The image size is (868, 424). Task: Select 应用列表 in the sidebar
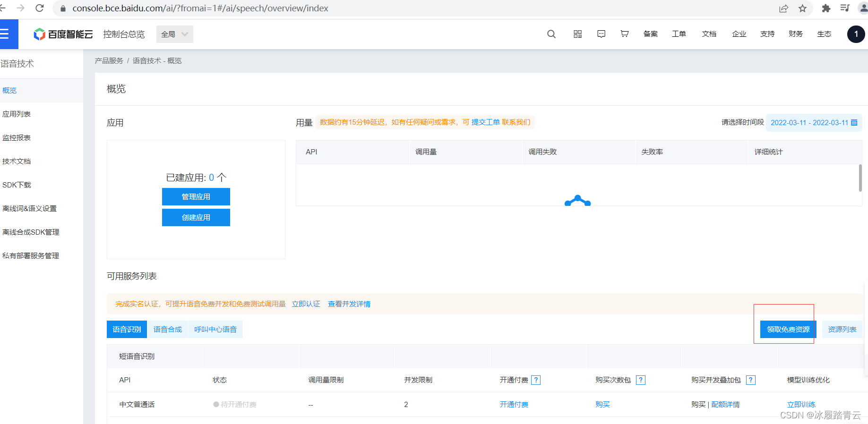tap(17, 114)
